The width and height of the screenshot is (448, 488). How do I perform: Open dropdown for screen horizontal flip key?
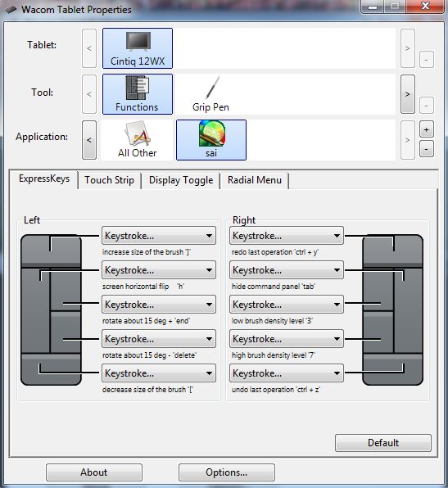[x=159, y=270]
